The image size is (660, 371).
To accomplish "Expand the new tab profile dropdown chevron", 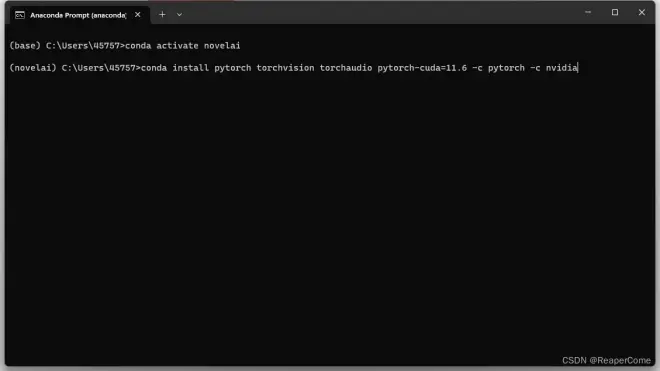I will click(179, 15).
